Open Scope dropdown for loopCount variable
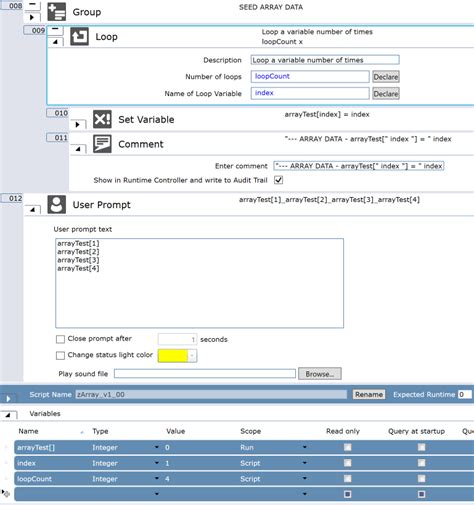 [305, 479]
